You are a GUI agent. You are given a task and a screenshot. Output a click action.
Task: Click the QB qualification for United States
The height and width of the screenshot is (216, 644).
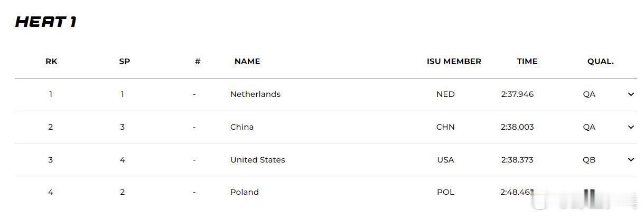(x=589, y=160)
